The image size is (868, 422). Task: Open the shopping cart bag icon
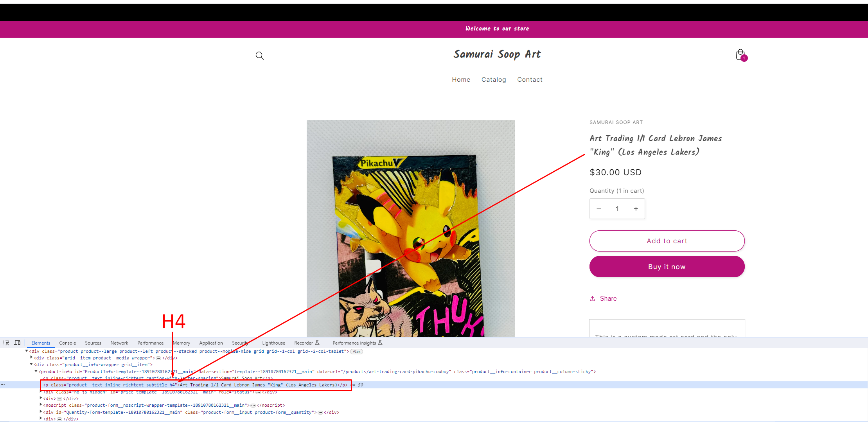(740, 55)
